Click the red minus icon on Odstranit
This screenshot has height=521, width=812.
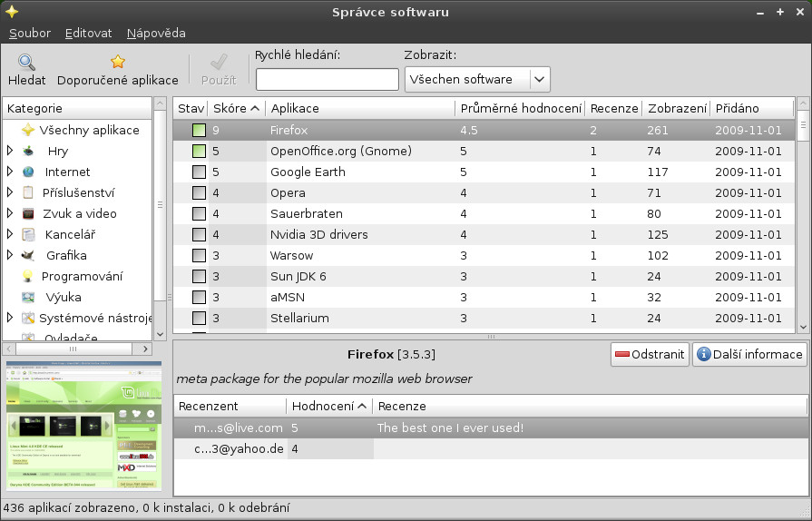pos(622,355)
